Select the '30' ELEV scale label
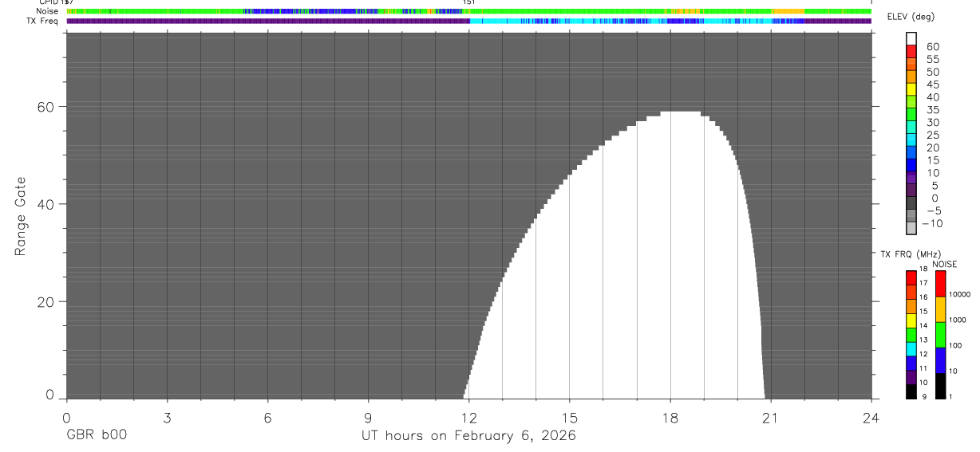The image size is (980, 452). [933, 122]
